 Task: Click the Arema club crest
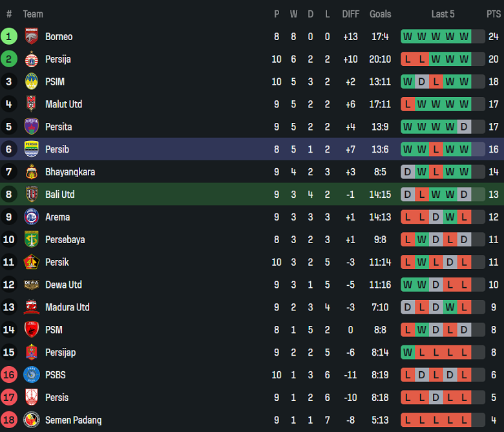click(32, 217)
